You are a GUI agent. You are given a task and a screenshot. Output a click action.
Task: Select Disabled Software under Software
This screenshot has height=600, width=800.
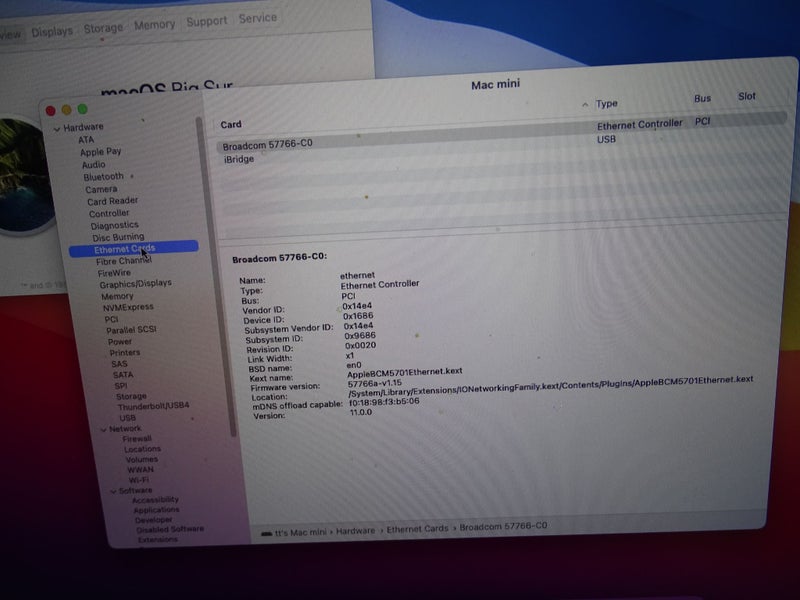click(x=170, y=530)
